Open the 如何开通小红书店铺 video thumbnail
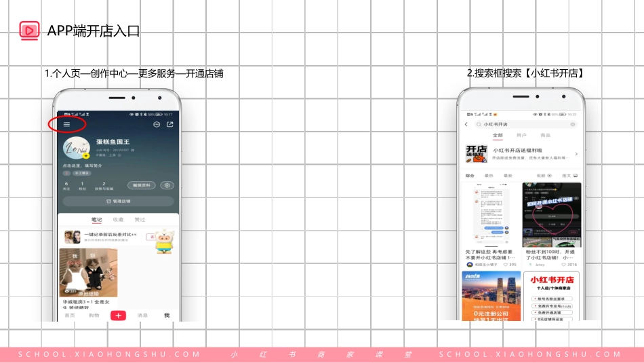This screenshot has width=644, height=363. 552,214
